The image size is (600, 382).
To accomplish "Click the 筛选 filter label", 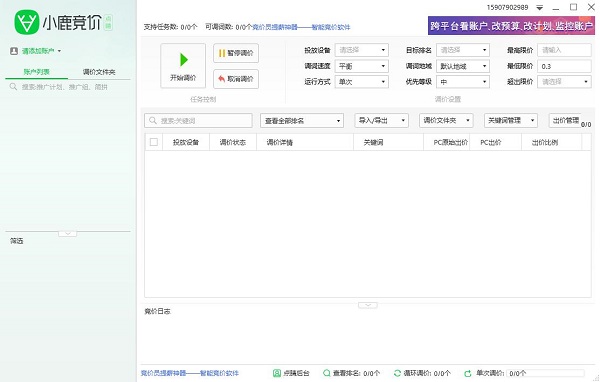I will (x=16, y=241).
